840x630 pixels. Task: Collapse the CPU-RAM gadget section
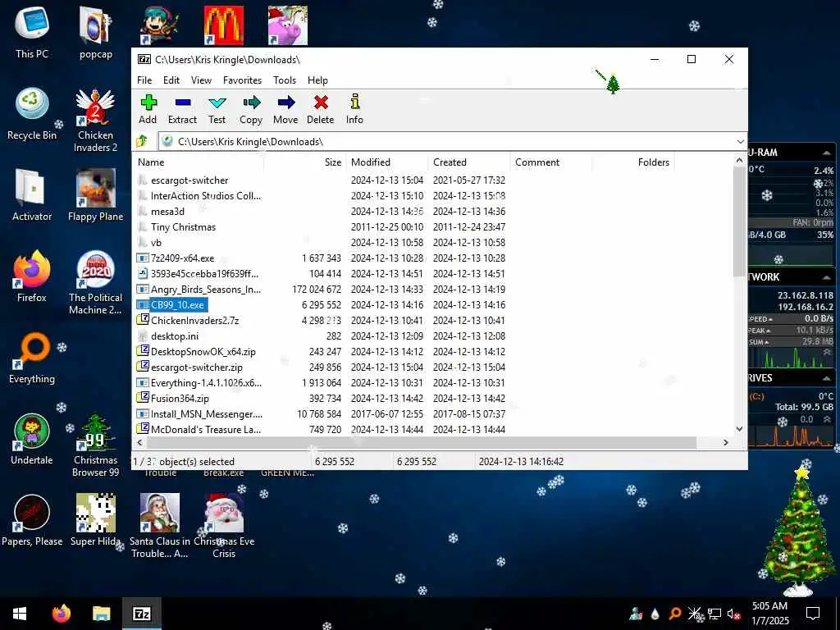[825, 153]
